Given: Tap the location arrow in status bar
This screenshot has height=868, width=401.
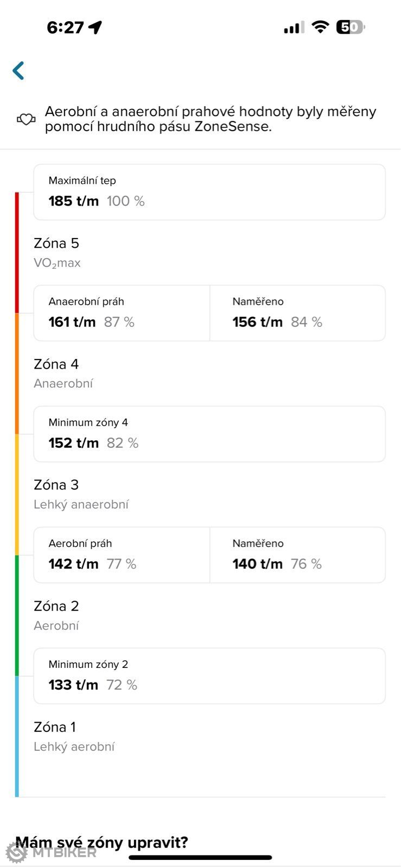Looking at the screenshot, I should (96, 27).
